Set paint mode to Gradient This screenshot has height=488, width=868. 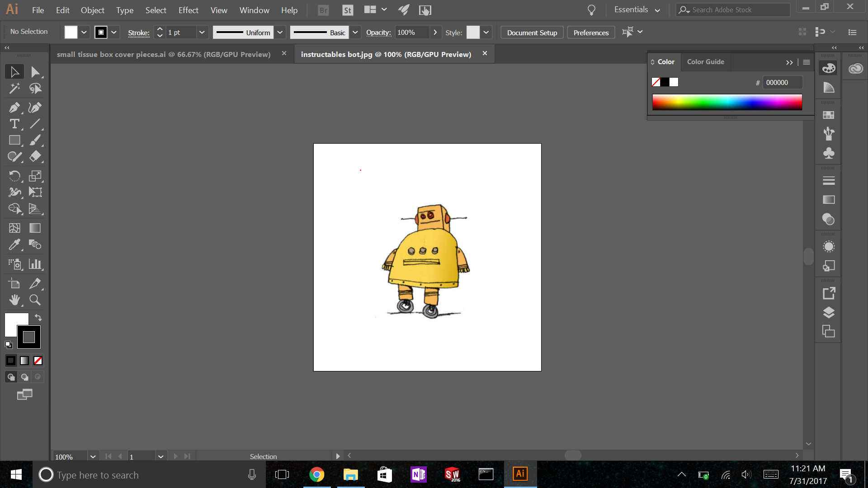coord(24,361)
